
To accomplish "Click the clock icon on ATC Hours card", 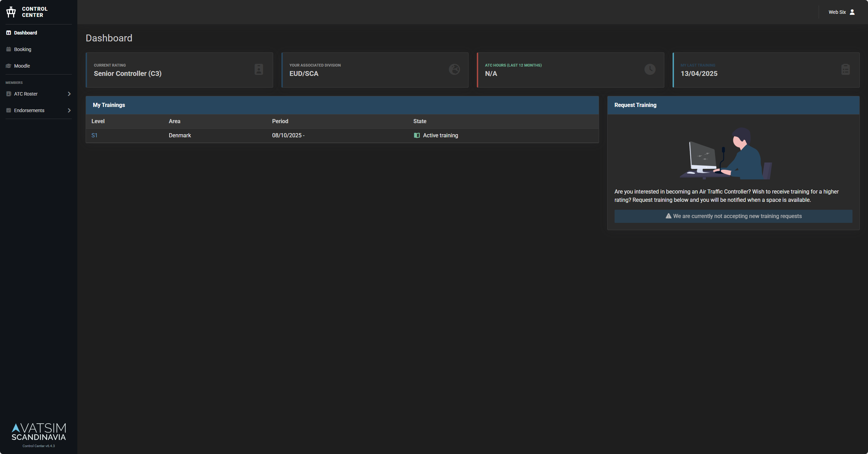I will (x=649, y=69).
